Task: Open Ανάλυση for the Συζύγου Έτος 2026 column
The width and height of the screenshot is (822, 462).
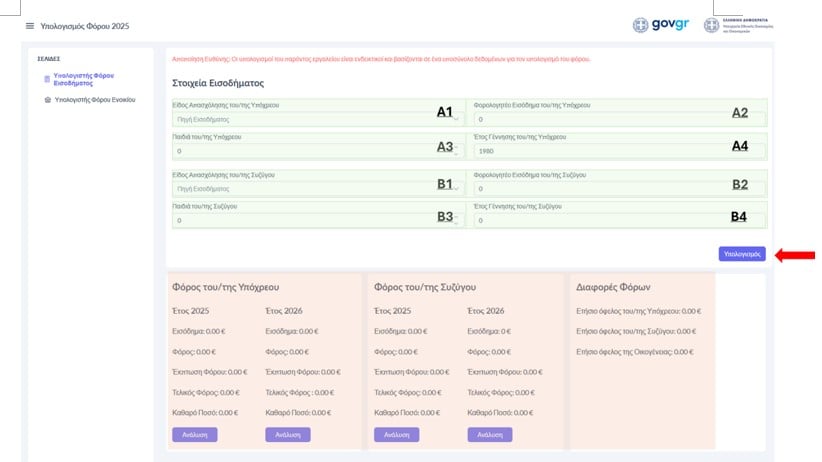Action: coord(489,435)
